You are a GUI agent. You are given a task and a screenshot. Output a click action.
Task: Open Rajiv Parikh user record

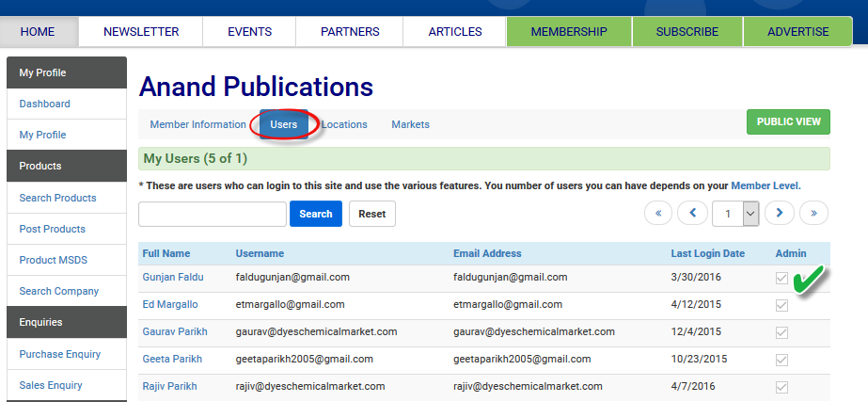tap(169, 386)
